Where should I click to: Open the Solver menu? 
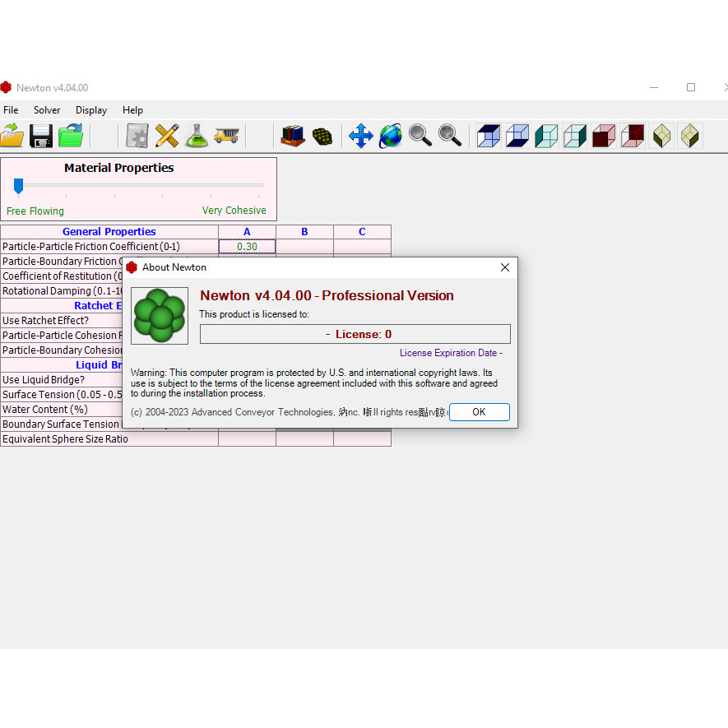47,110
